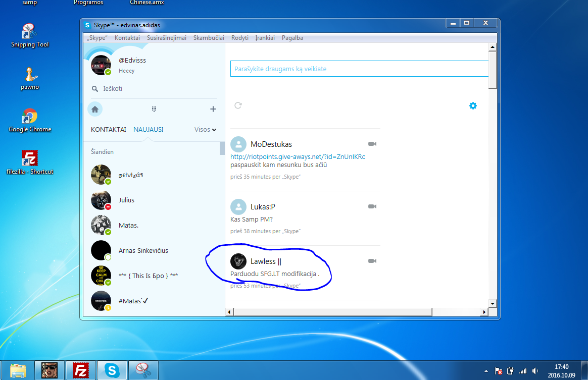
Task: Open the Susirašinėjimai menu
Action: tap(167, 38)
